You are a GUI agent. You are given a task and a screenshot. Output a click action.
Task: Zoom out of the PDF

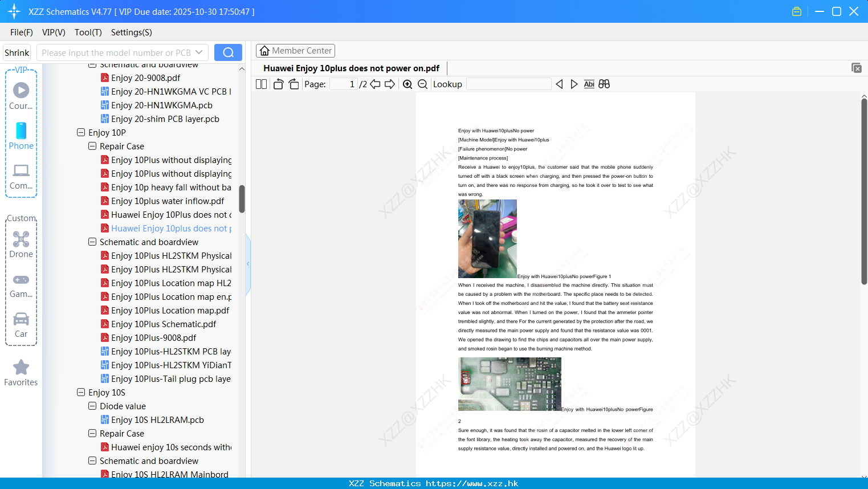click(x=422, y=84)
